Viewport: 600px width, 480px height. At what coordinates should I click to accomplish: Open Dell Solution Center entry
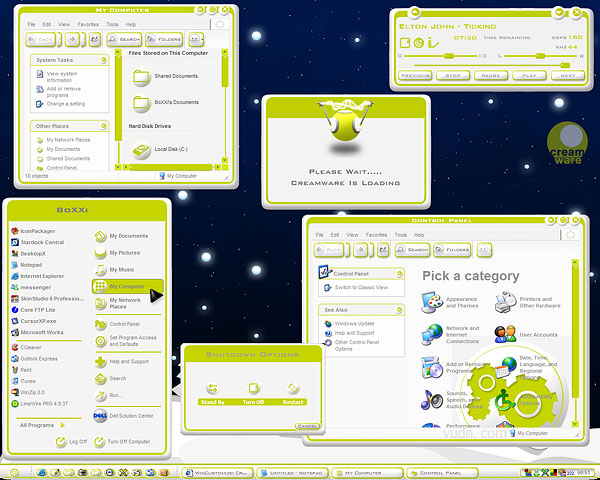(x=123, y=416)
